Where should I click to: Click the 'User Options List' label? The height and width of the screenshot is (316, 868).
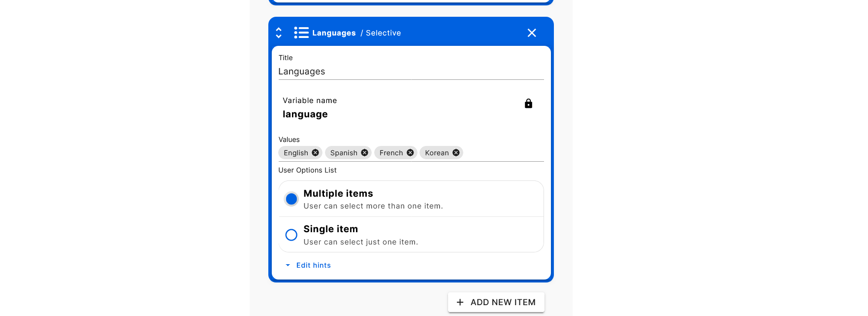click(307, 170)
